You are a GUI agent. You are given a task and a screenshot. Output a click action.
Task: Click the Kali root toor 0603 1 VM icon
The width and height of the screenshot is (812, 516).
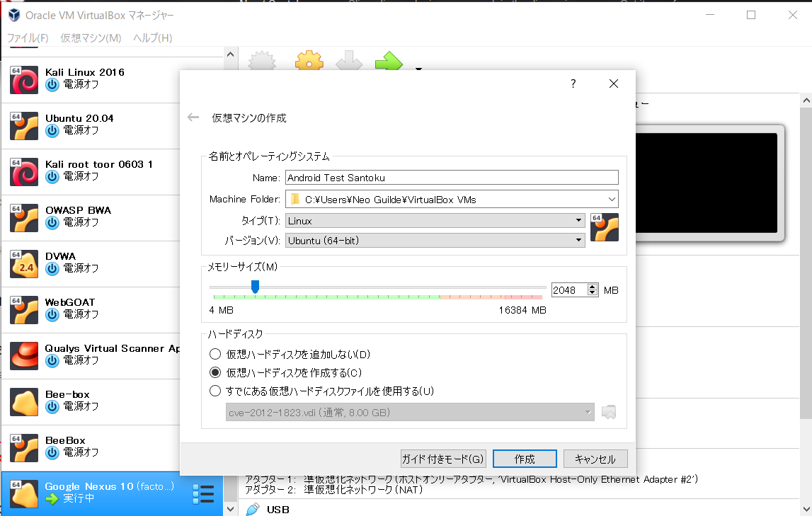coord(24,172)
